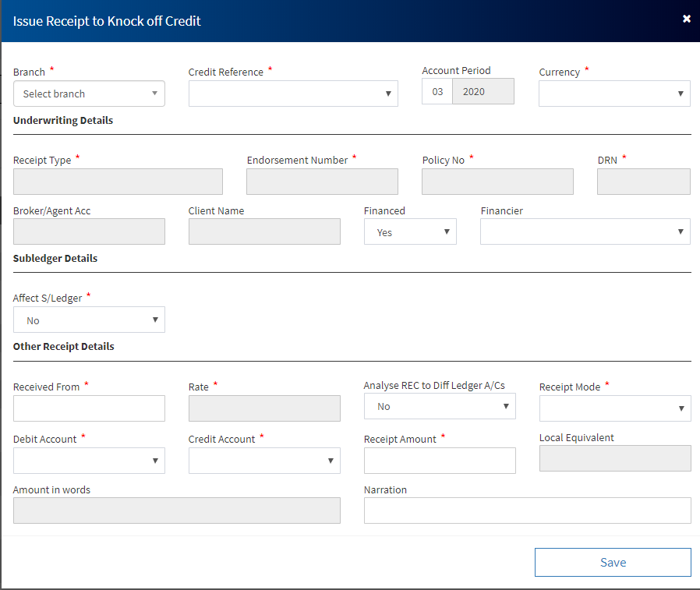
Task: Open Analyse REC to Diff Ledger dropdown
Action: 440,406
